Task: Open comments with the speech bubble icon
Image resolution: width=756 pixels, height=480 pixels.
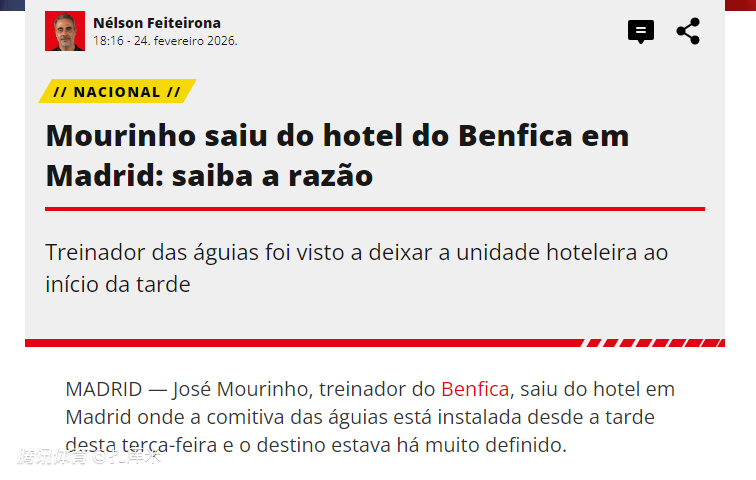Action: (x=641, y=32)
